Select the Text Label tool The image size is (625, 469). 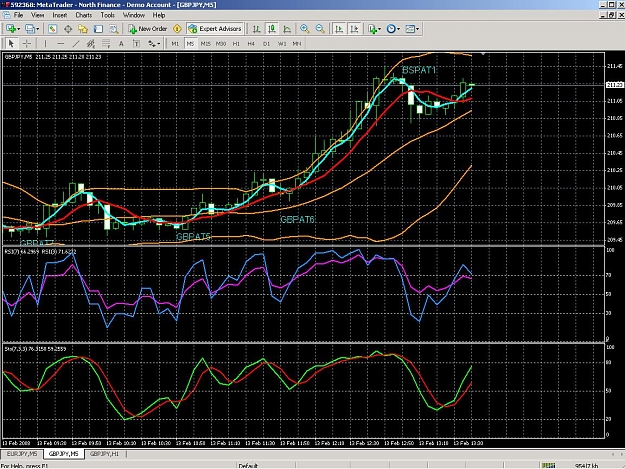pyautogui.click(x=136, y=43)
